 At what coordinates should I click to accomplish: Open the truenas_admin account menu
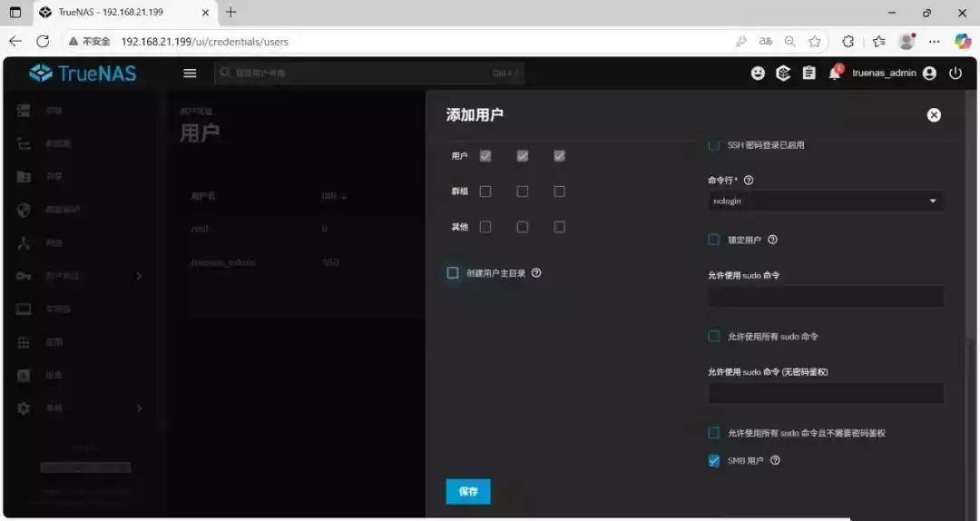tap(894, 74)
